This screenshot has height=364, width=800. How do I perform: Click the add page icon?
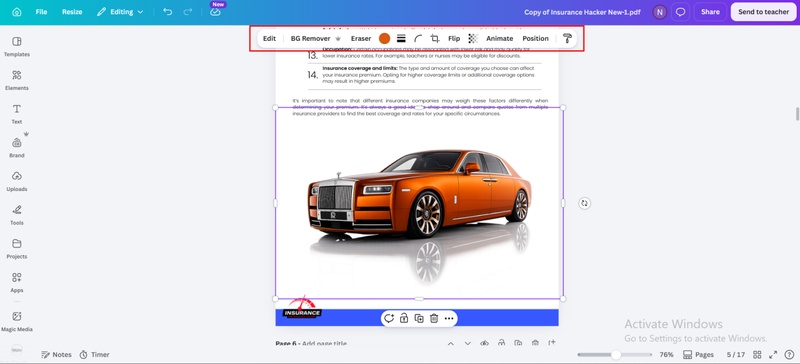pos(552,343)
